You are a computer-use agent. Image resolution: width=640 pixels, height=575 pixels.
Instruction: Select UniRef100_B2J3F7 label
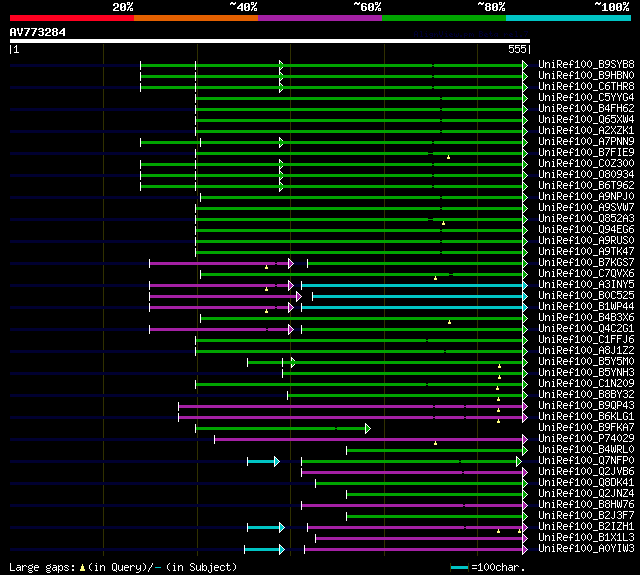[x=586, y=516]
